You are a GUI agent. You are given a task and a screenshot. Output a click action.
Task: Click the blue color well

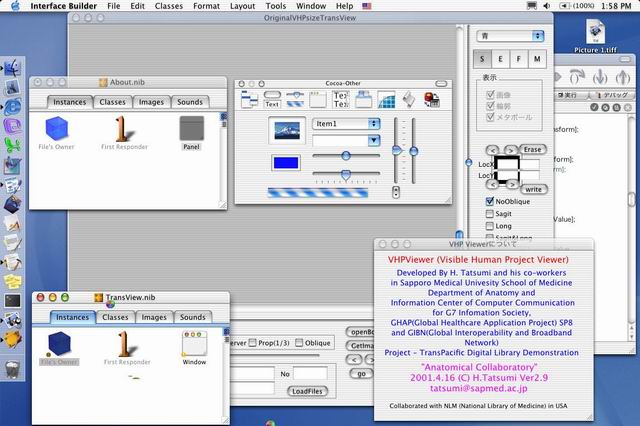coord(286,163)
